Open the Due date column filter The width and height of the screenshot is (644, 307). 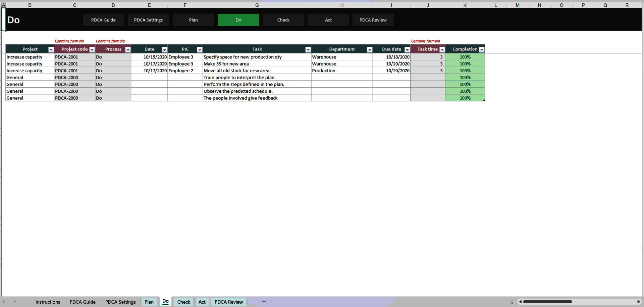407,49
